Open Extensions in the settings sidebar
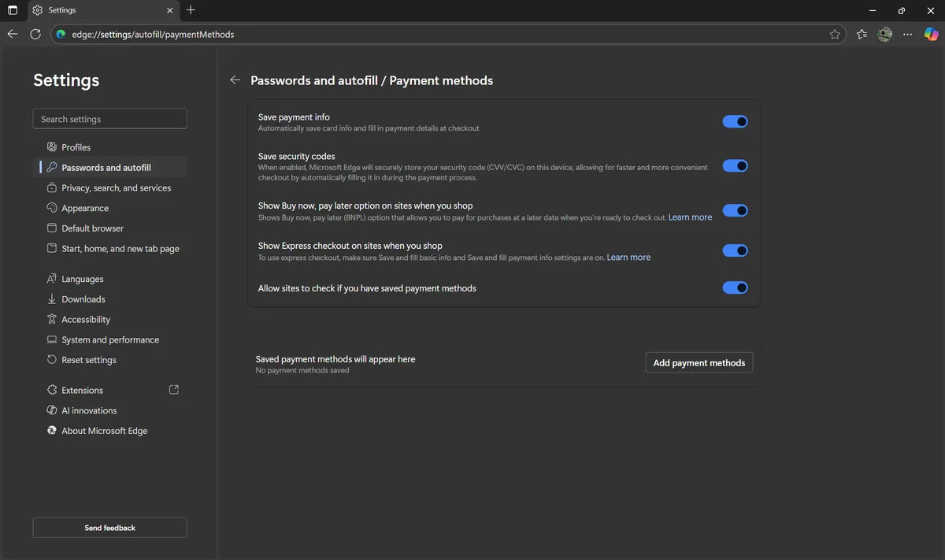The width and height of the screenshot is (945, 560). (82, 391)
